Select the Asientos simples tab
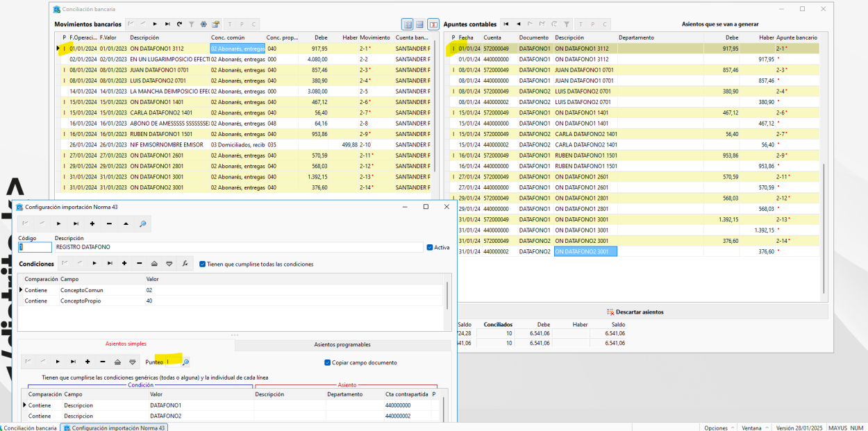Image resolution: width=868 pixels, height=431 pixels. tap(126, 344)
